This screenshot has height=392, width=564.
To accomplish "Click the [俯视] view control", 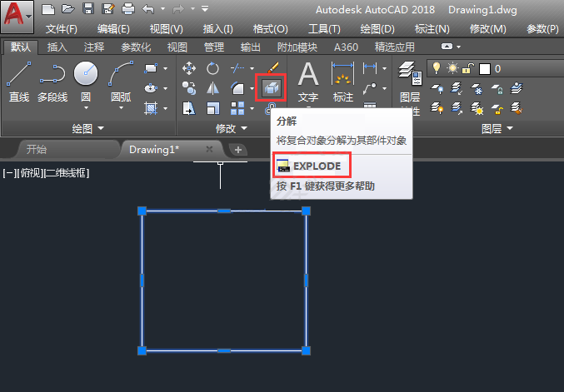I will pos(30,173).
